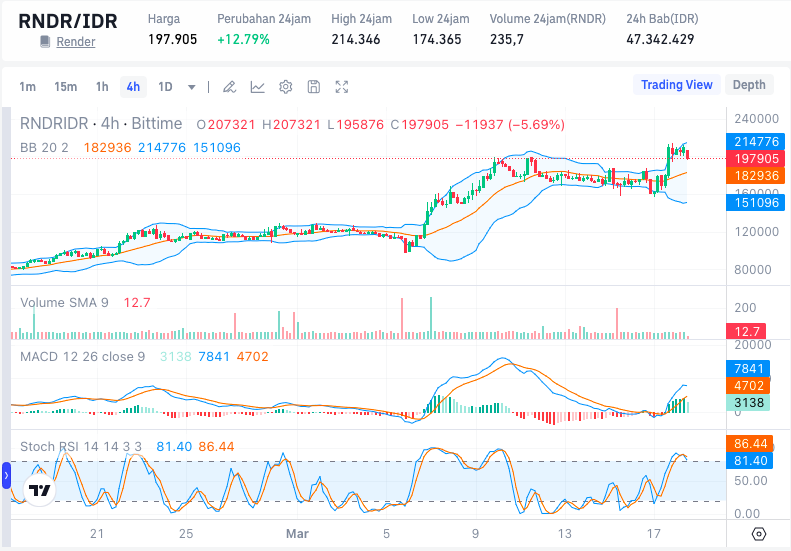Open chart settings gear icon
791x551 pixels.
[x=285, y=87]
